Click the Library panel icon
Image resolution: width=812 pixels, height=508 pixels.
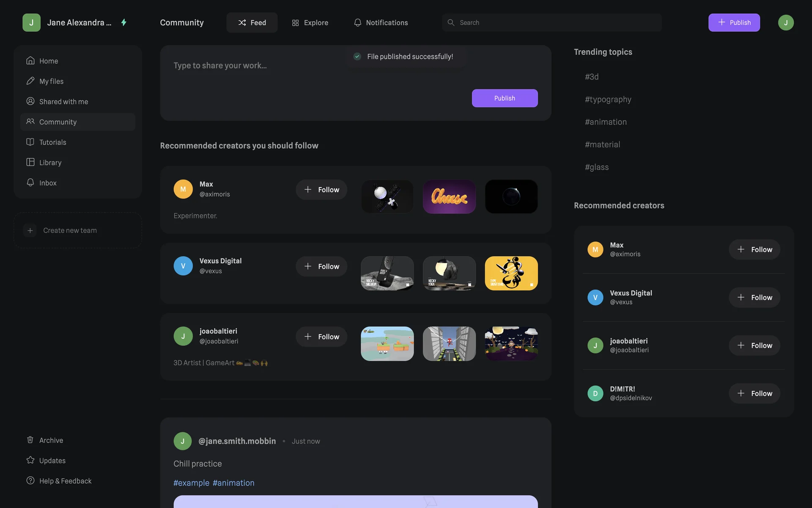pos(30,162)
